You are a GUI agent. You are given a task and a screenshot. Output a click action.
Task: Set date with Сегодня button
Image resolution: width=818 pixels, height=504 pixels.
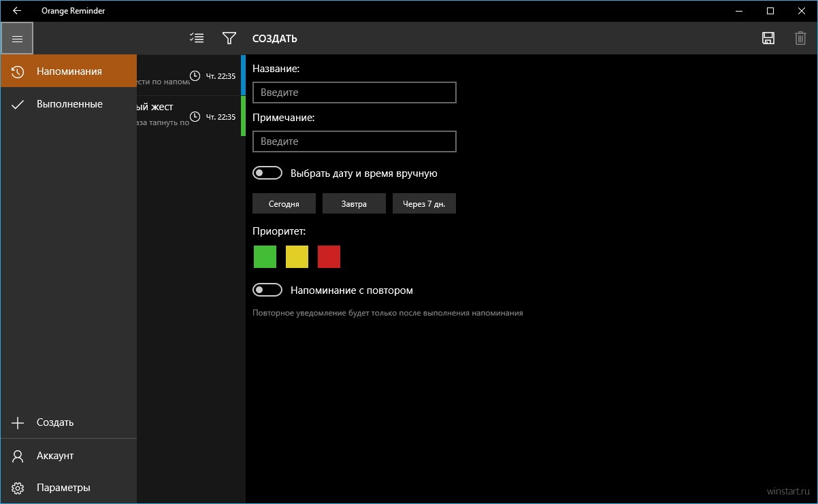(x=284, y=203)
